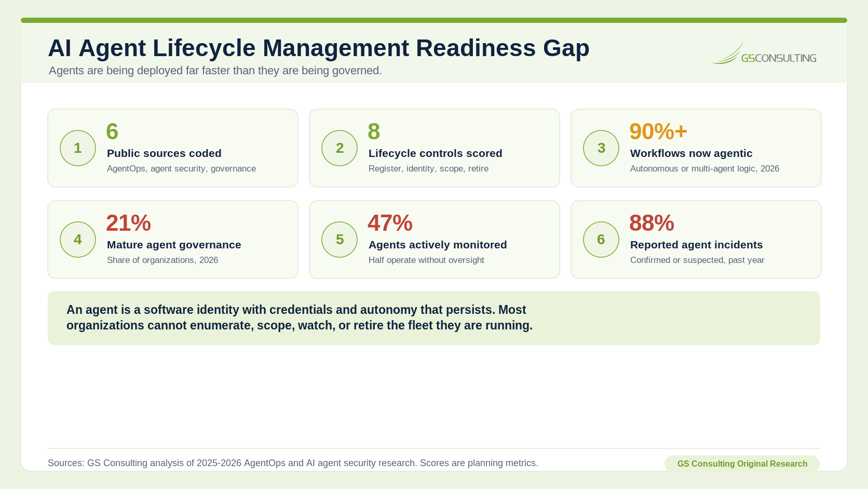Image resolution: width=868 pixels, height=489 pixels.
Task: Click the red 21% value
Action: (x=128, y=223)
